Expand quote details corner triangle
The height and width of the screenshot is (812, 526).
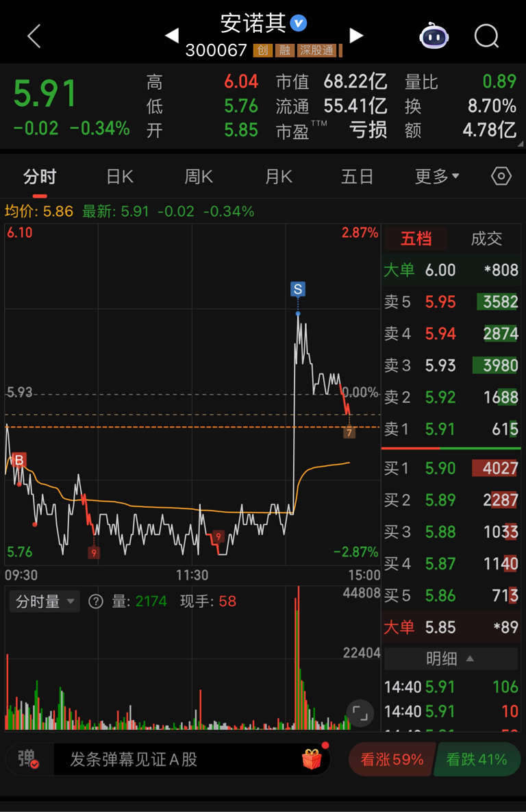click(x=521, y=144)
